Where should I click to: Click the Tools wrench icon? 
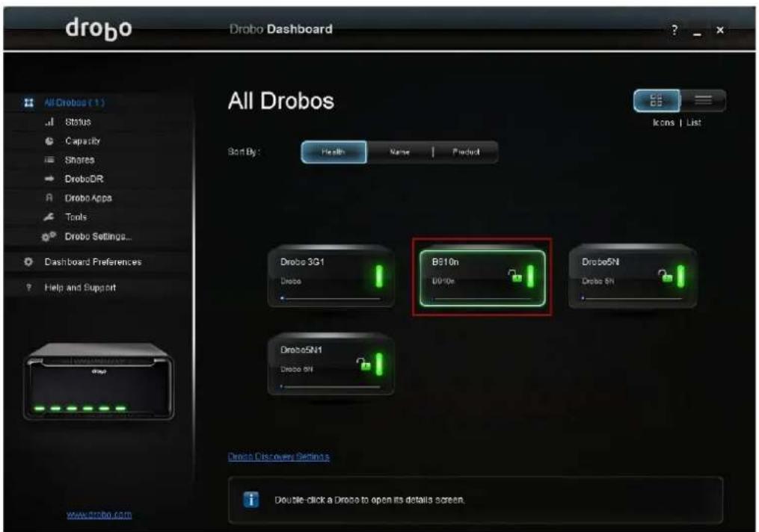pyautogui.click(x=49, y=217)
